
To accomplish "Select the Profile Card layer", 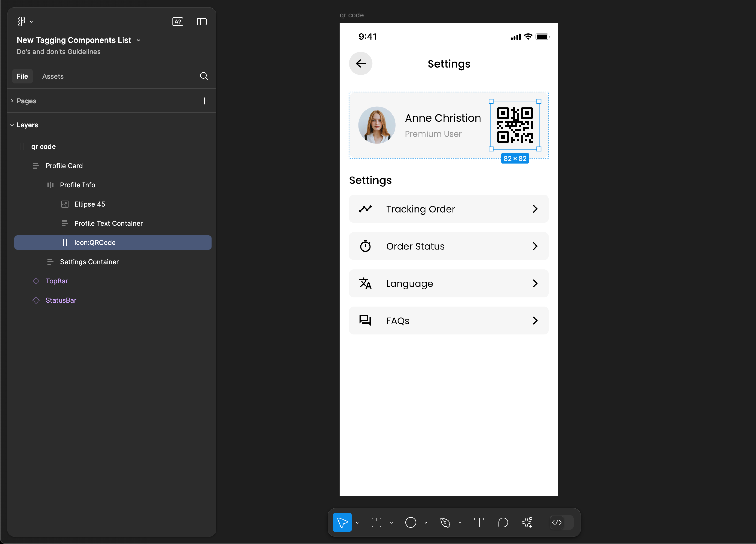I will (113, 166).
